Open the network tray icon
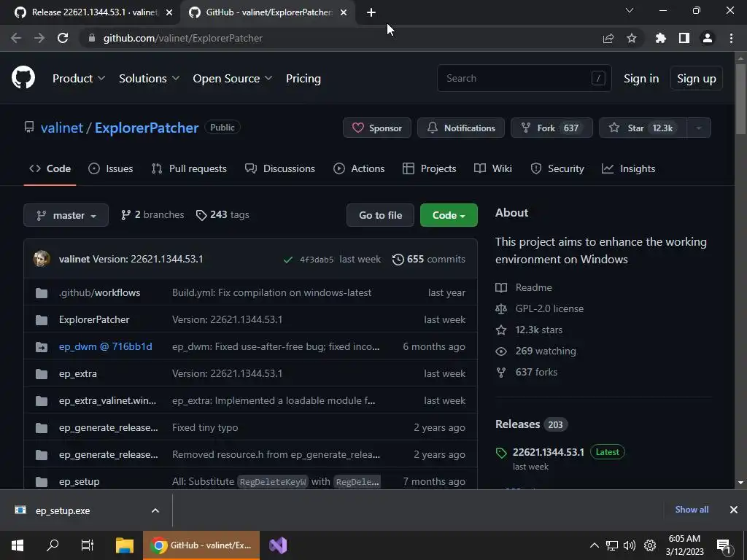Screen dimensions: 747x560 612,545
